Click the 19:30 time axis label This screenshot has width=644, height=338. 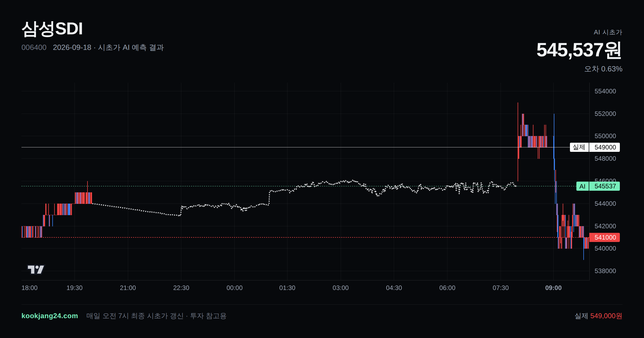tap(75, 288)
